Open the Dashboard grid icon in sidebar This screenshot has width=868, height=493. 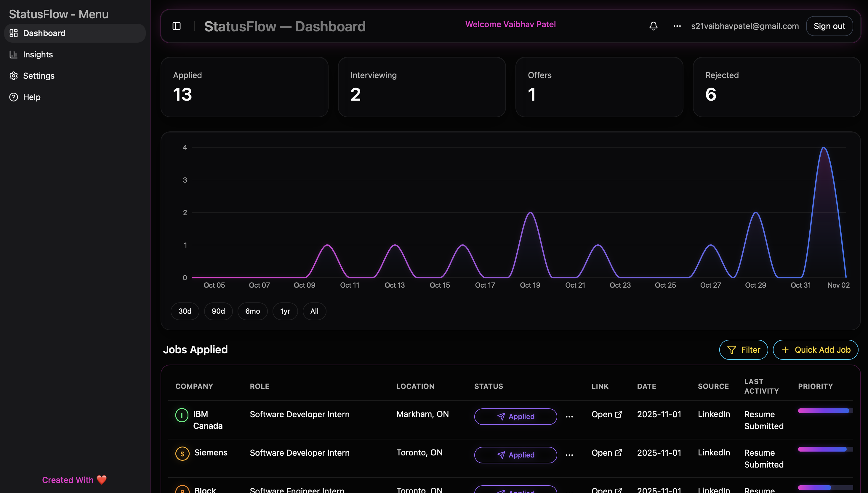(x=14, y=33)
